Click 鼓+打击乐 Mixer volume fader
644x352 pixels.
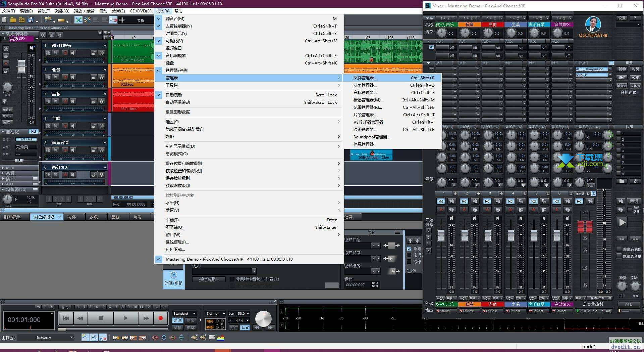coord(441,235)
